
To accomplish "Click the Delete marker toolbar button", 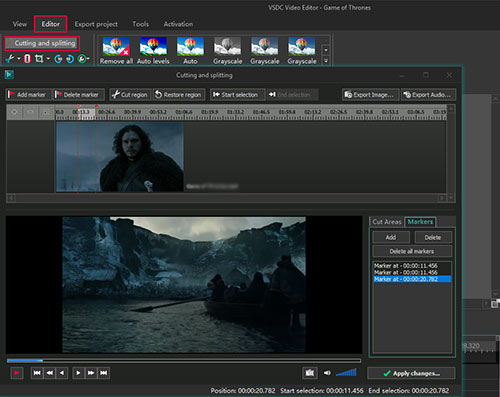I will tap(79, 95).
